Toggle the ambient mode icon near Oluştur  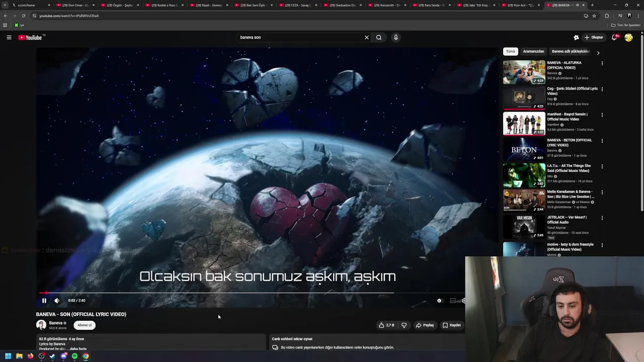point(576,37)
